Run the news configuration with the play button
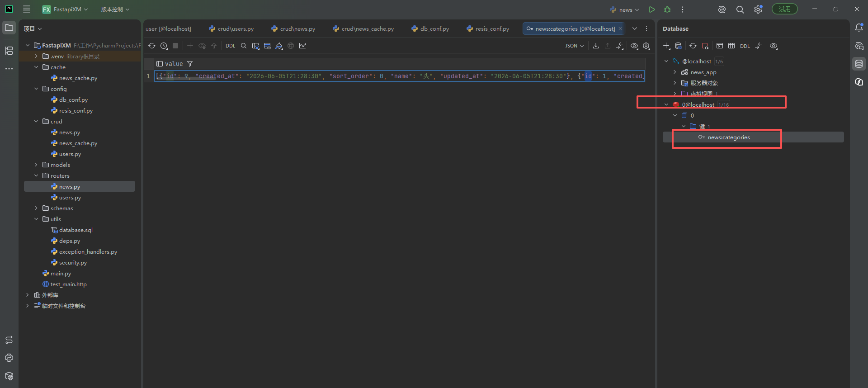The height and width of the screenshot is (388, 868). point(652,9)
